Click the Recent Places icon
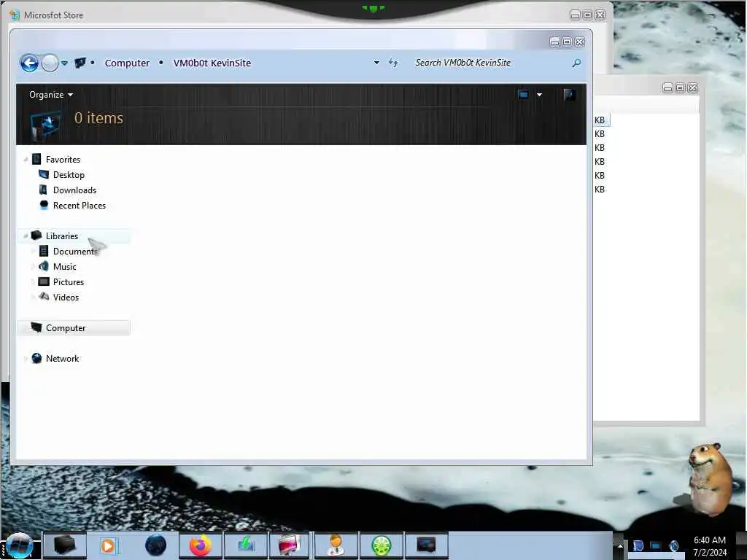The image size is (747, 560). (44, 205)
